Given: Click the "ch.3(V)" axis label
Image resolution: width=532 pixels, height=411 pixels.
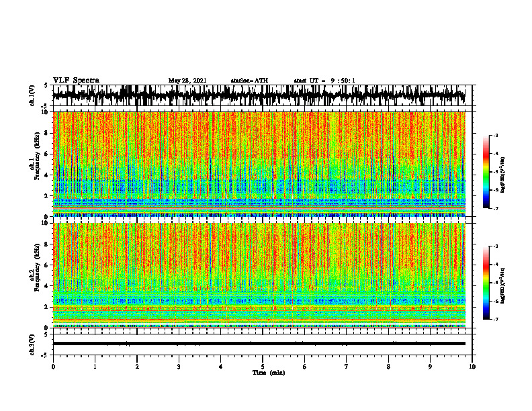Looking at the screenshot, I should (32, 345).
